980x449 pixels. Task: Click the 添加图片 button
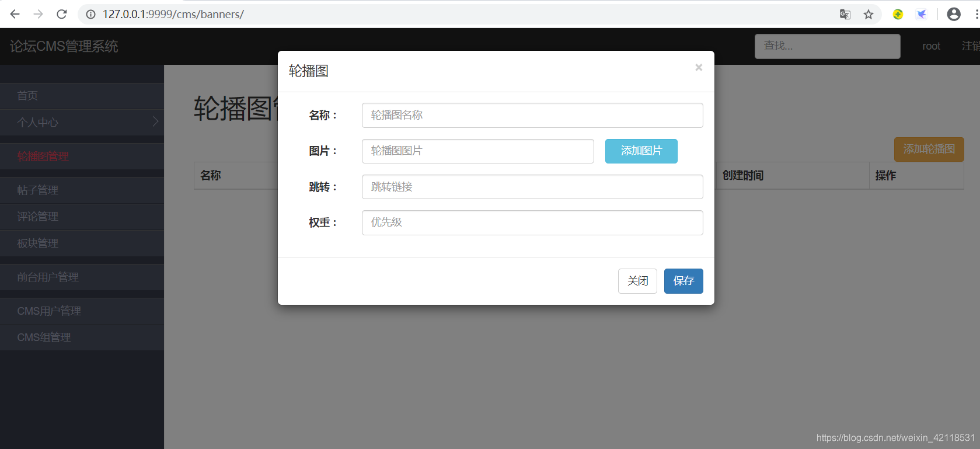pyautogui.click(x=641, y=151)
